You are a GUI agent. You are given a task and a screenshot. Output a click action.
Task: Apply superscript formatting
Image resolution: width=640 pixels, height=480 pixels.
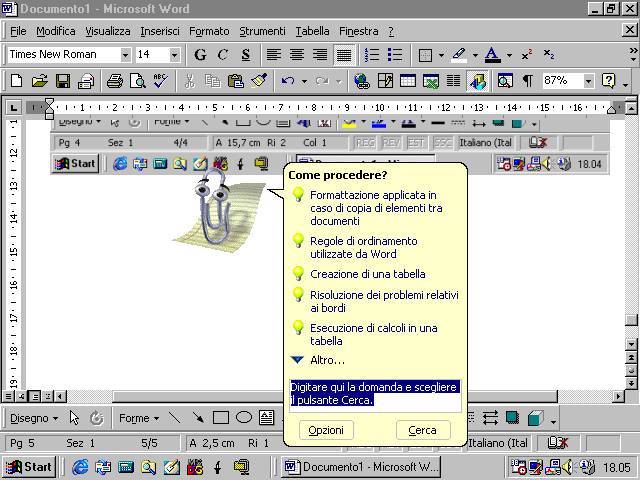(x=527, y=55)
